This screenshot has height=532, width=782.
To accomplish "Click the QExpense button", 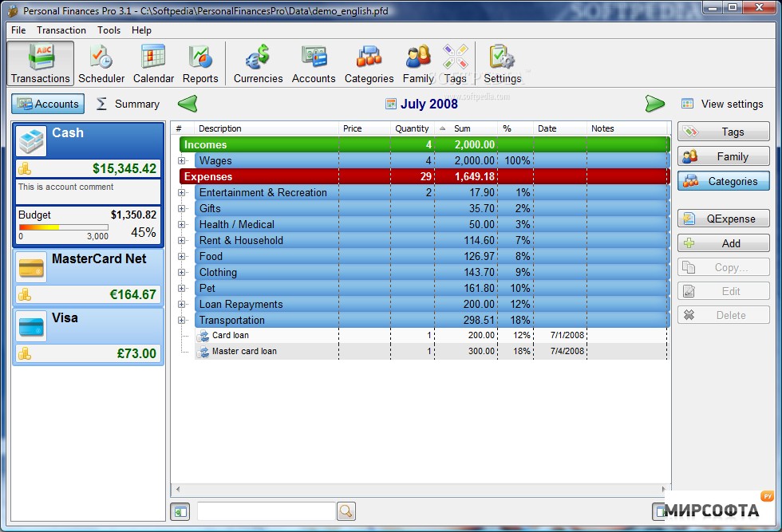I will click(723, 219).
